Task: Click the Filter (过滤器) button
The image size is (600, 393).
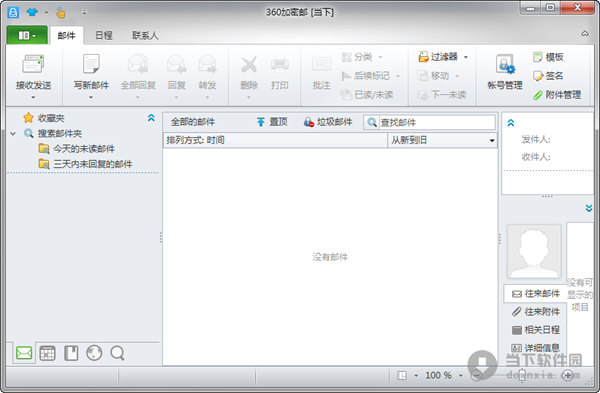Action: [438, 57]
